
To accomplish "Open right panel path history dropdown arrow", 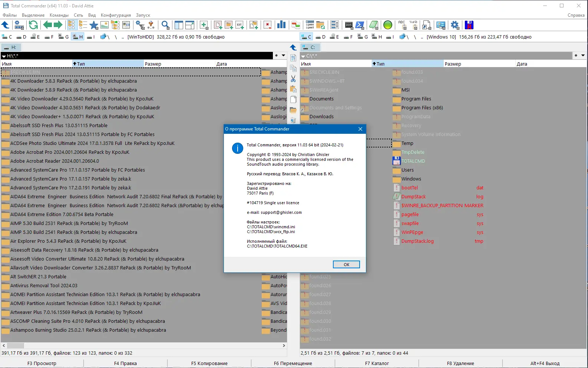I will click(583, 56).
